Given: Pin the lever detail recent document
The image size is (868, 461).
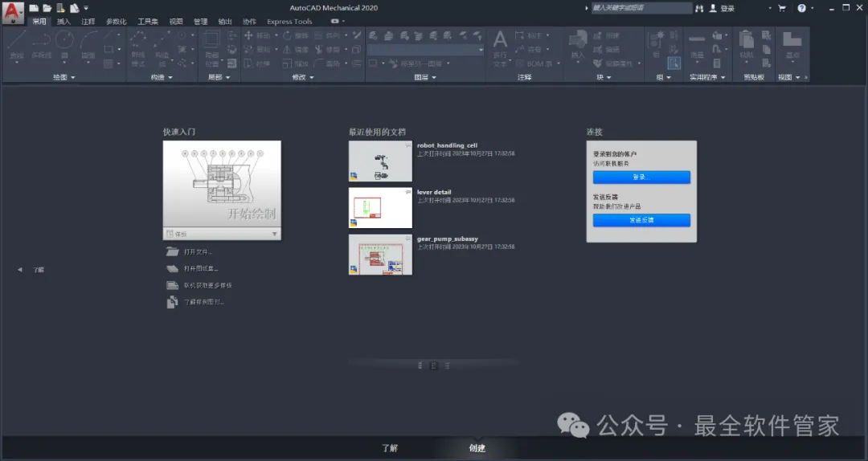Looking at the screenshot, I should click(408, 191).
